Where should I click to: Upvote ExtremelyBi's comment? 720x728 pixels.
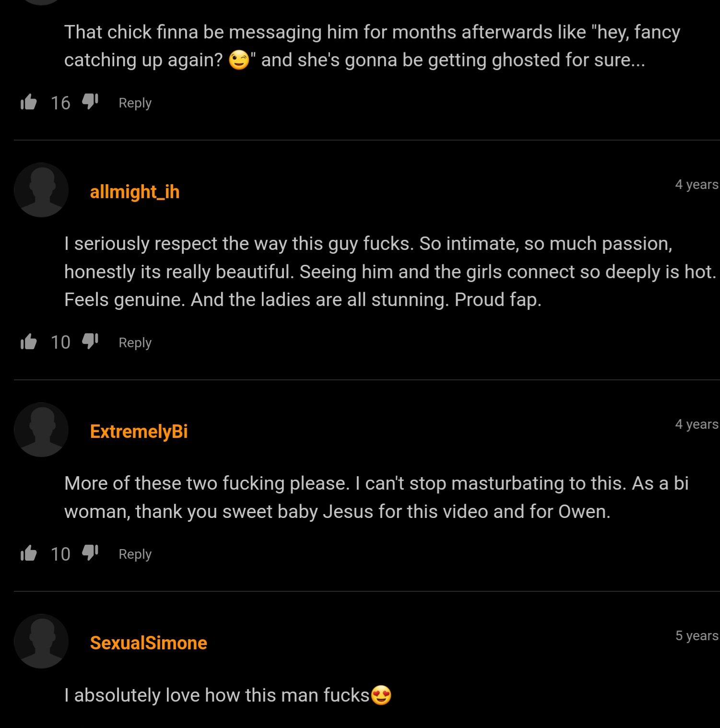[x=29, y=553]
